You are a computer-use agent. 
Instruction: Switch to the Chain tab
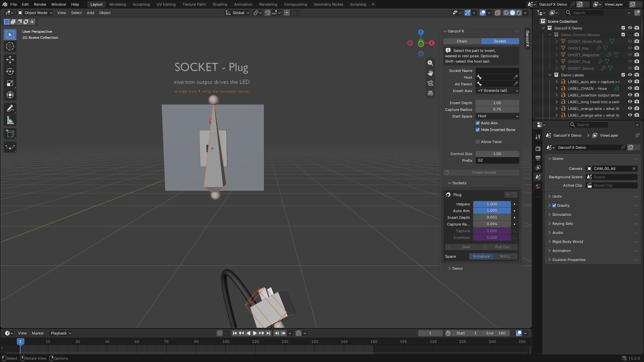tap(462, 41)
